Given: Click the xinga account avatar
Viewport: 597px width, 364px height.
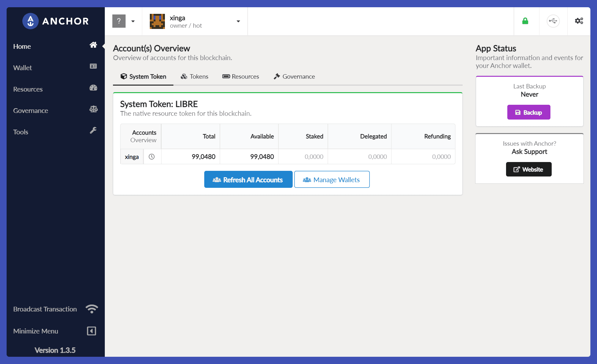Looking at the screenshot, I should point(157,21).
